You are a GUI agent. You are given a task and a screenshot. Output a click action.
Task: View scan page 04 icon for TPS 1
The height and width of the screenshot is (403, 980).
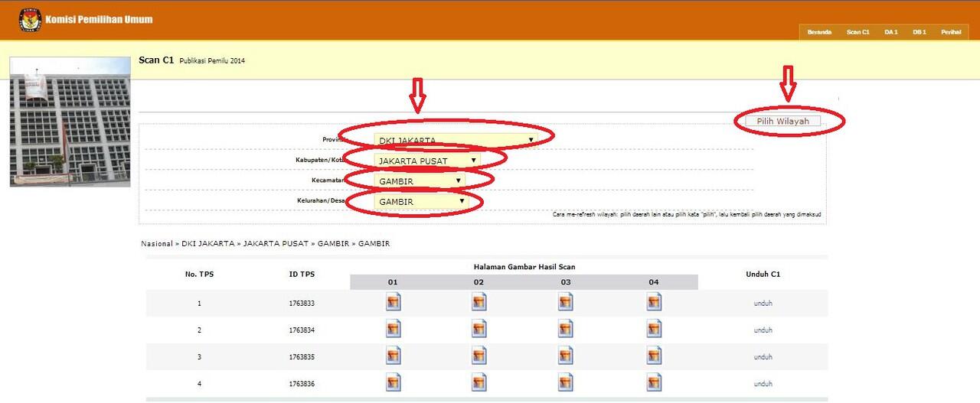coord(654,302)
